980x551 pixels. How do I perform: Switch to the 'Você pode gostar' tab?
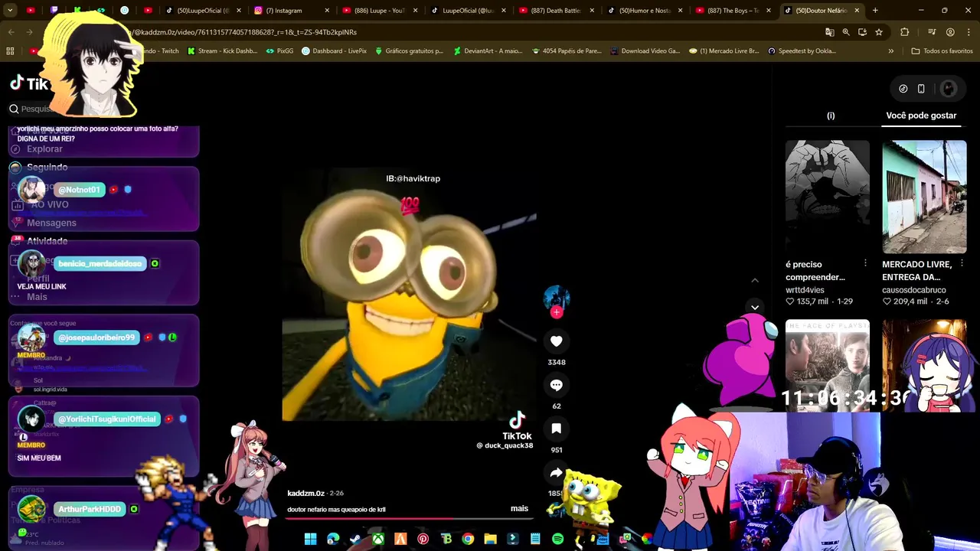(x=921, y=116)
